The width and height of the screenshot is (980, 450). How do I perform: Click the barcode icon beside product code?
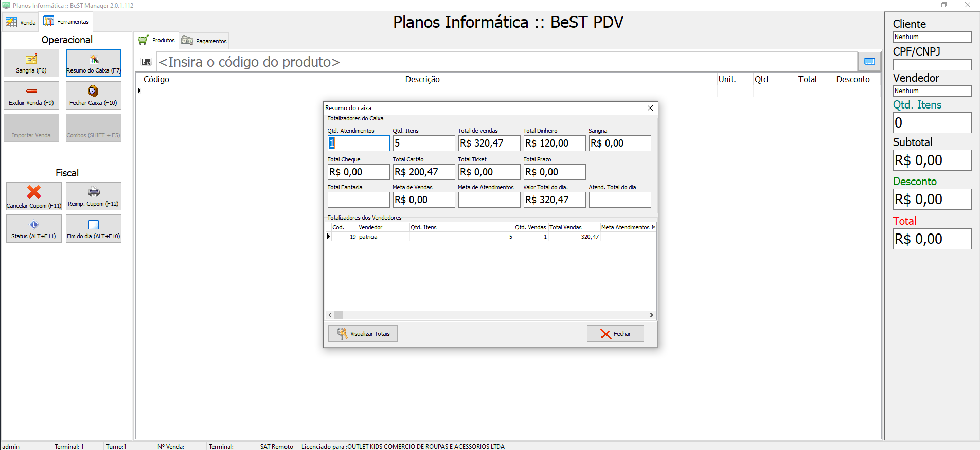click(x=146, y=62)
